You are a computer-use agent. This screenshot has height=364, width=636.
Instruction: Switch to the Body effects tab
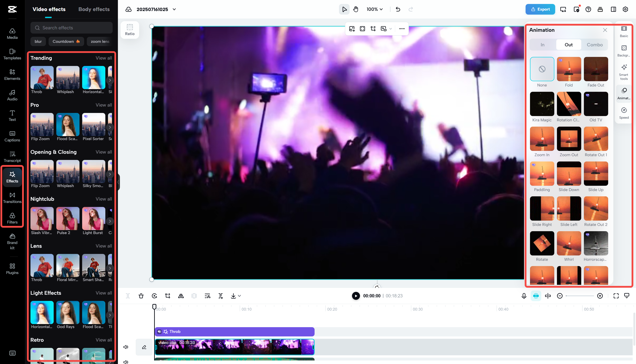coord(94,9)
